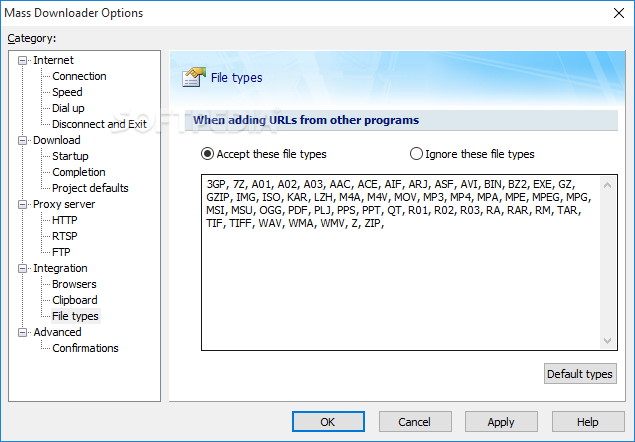Show the HTTP proxy settings
Viewport: 635px width, 442px height.
click(65, 220)
